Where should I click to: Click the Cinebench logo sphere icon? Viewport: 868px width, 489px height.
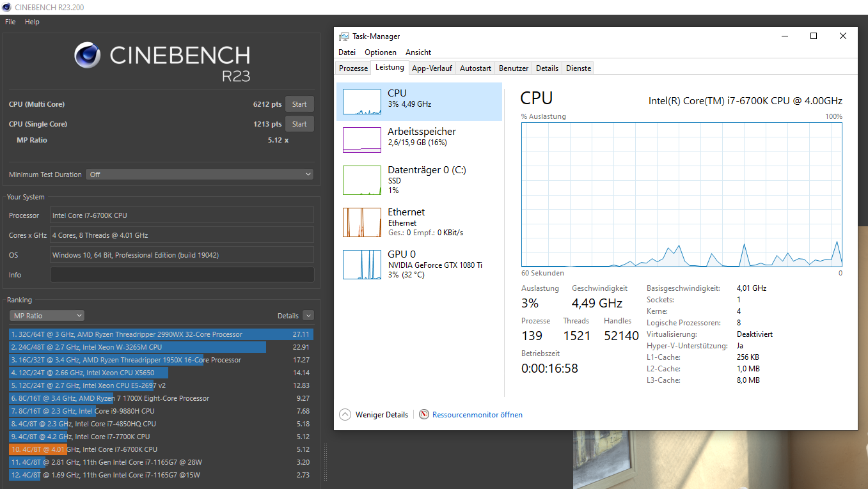[x=88, y=55]
